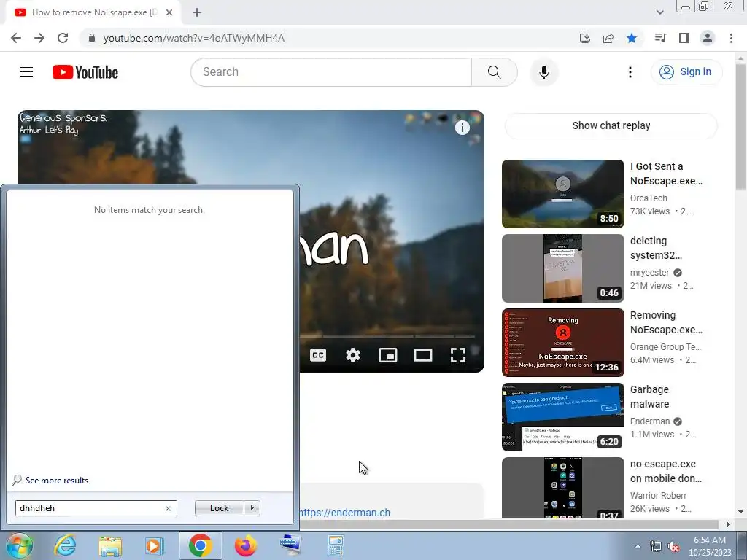747x560 pixels.
Task: Switch video to miniplayer
Action: click(388, 355)
